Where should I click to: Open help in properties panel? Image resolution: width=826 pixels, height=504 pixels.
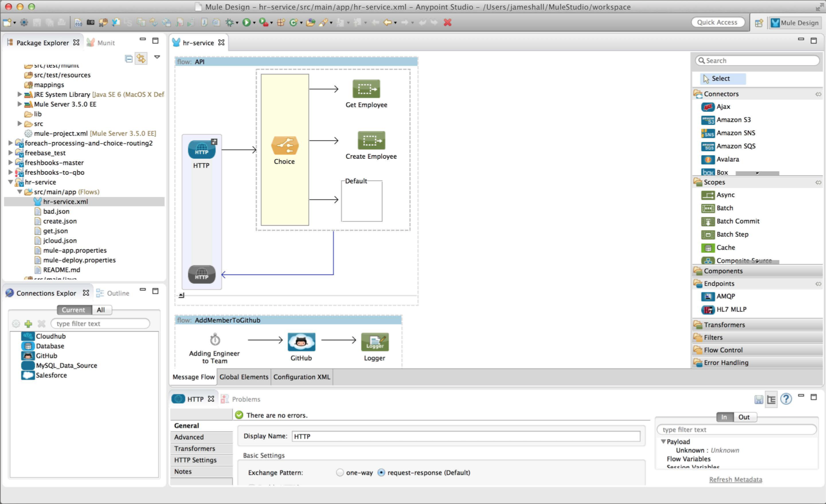click(x=786, y=399)
